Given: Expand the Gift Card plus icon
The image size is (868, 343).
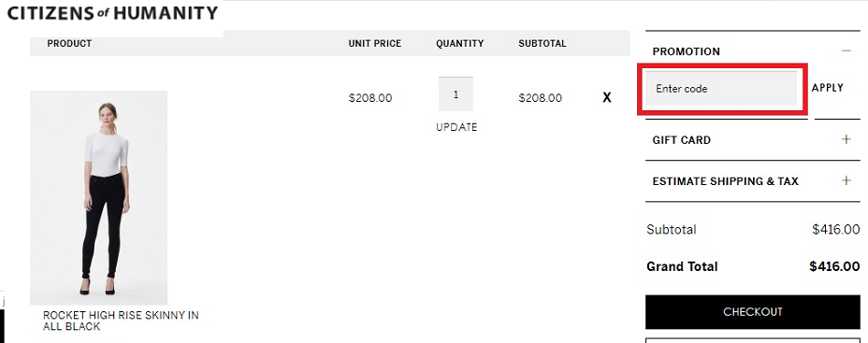Looking at the screenshot, I should point(846,139).
